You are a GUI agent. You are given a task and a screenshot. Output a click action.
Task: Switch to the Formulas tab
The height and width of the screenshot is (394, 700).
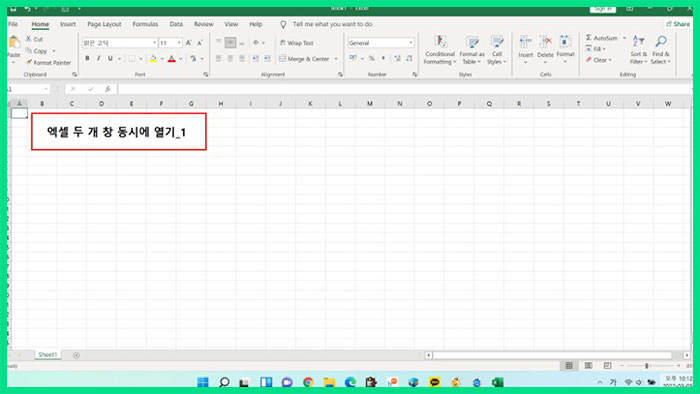pyautogui.click(x=145, y=24)
